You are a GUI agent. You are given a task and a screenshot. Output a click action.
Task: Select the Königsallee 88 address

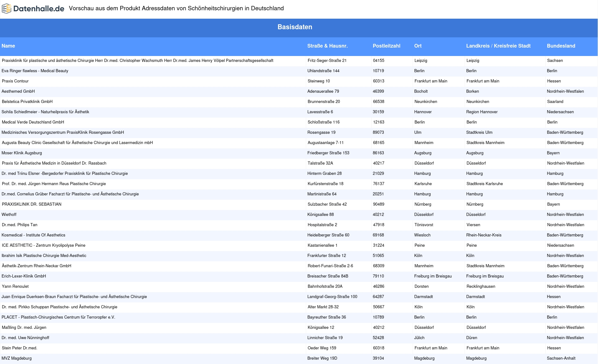point(320,215)
